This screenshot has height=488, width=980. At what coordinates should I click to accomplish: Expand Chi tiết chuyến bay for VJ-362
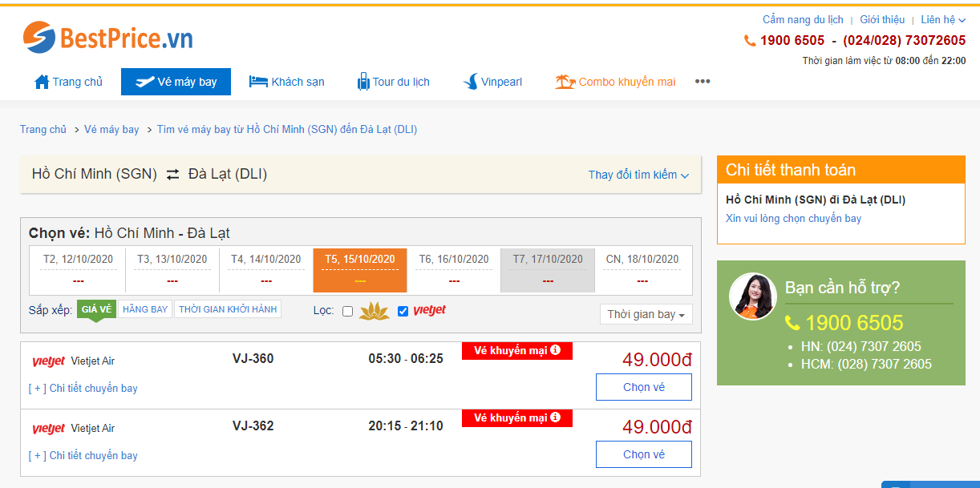[83, 455]
